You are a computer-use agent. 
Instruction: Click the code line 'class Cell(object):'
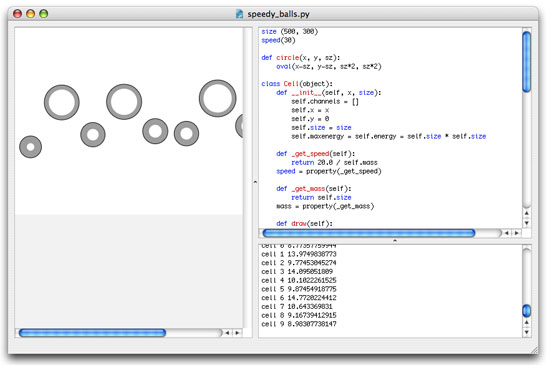(297, 84)
